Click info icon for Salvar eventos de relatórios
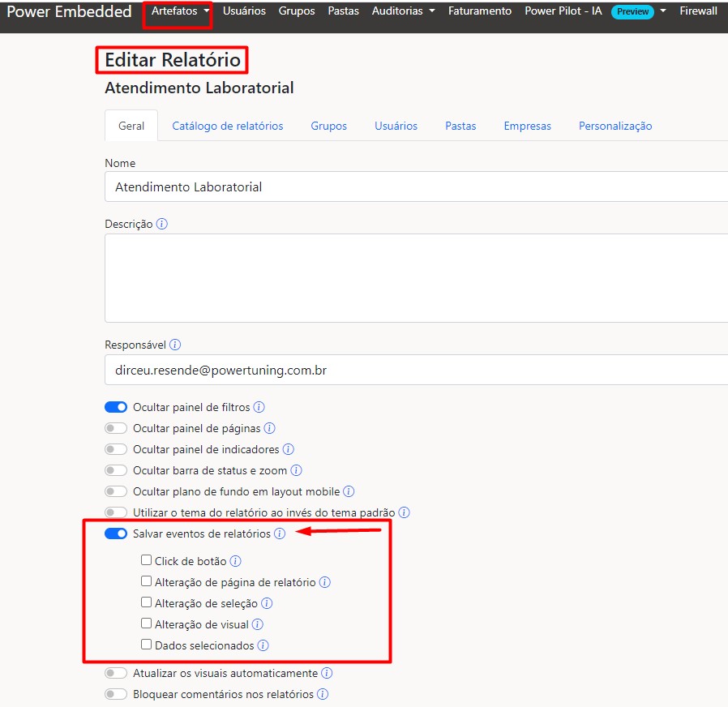Viewport: 728px width, 707px height. (x=280, y=533)
